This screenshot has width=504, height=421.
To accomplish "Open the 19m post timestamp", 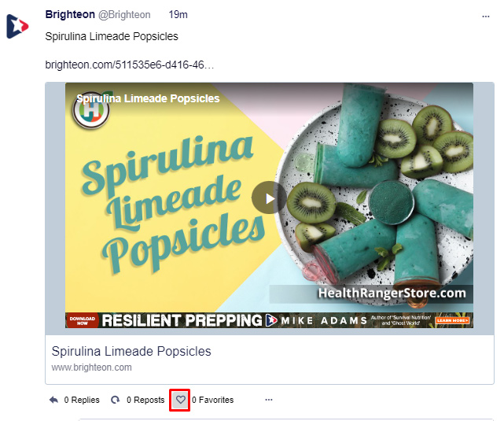I will click(x=178, y=14).
